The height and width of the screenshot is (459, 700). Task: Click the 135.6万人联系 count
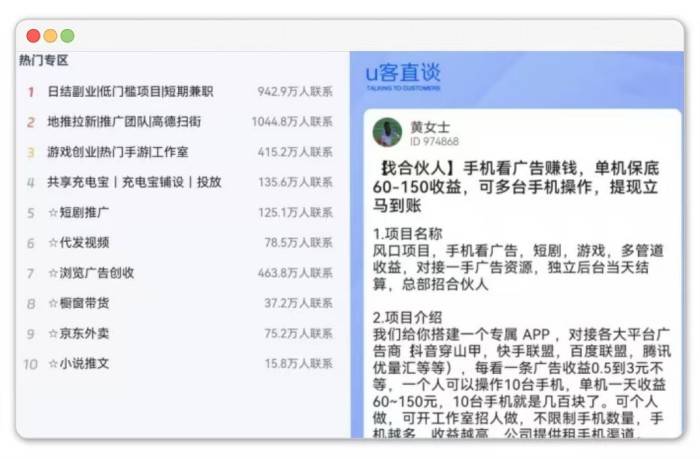tap(295, 182)
